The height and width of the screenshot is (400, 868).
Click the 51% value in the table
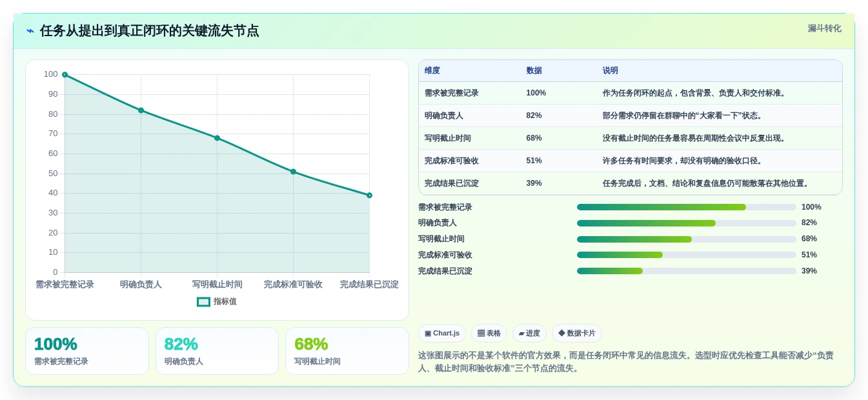click(x=534, y=161)
